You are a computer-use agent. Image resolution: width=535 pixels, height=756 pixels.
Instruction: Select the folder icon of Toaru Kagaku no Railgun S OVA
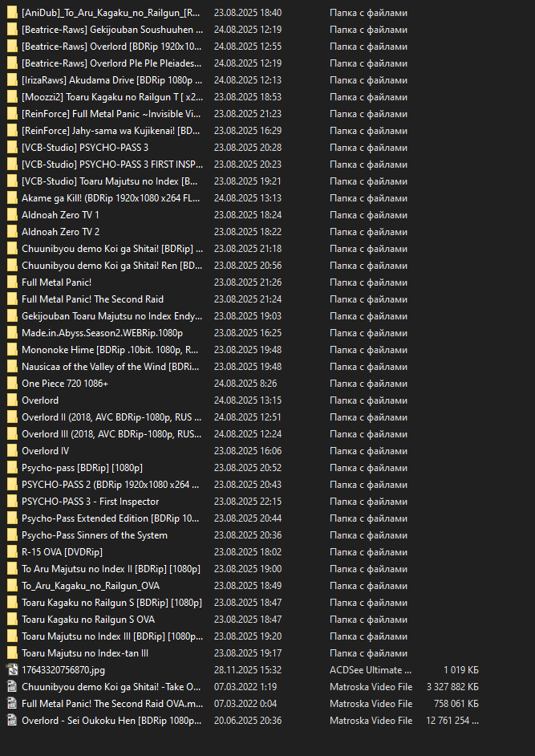click(12, 619)
